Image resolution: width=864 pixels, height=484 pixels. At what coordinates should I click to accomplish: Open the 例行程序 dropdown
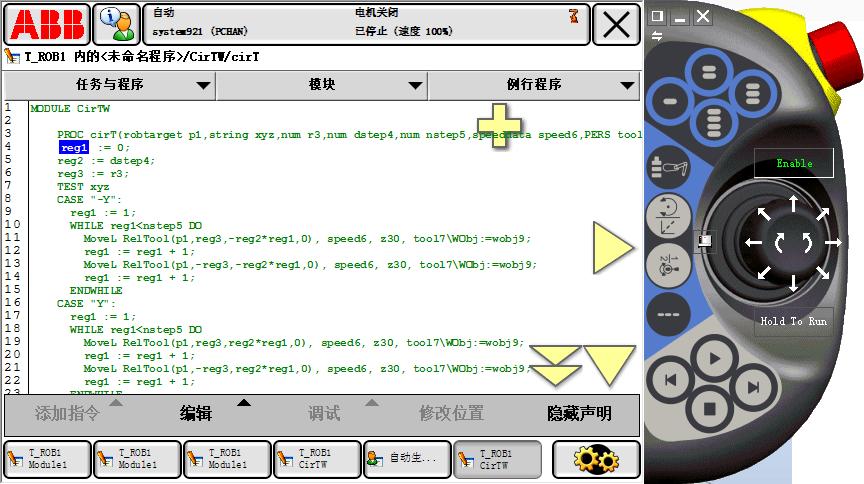click(533, 85)
